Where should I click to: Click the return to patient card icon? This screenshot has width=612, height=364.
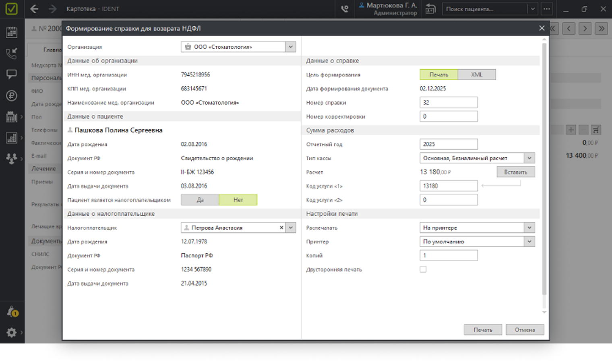click(430, 9)
